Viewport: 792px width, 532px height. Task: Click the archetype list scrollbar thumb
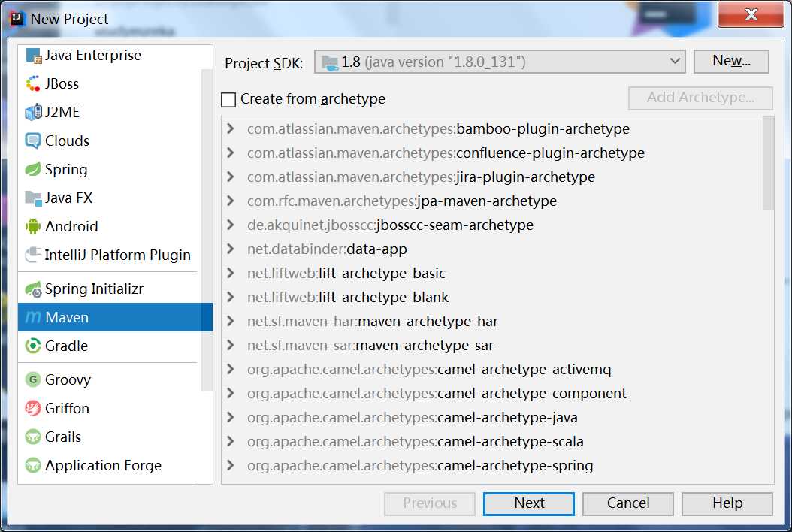click(768, 163)
